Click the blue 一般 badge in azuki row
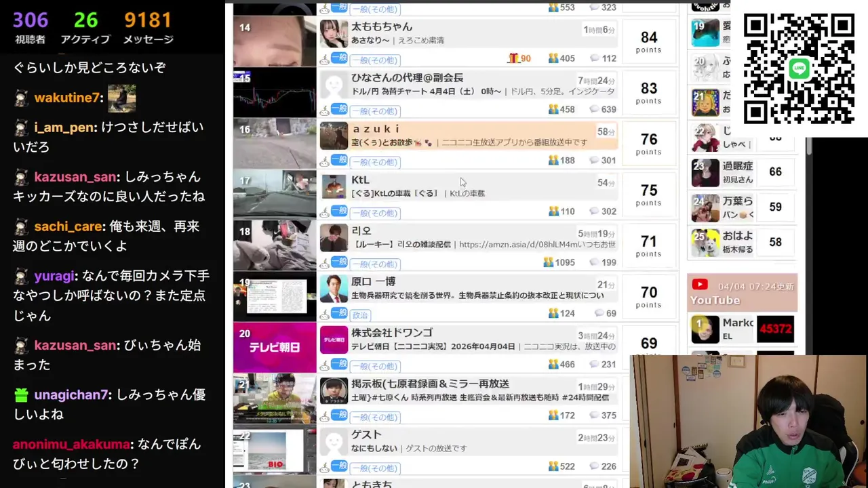Viewport: 868px width, 488px height. 339,160
